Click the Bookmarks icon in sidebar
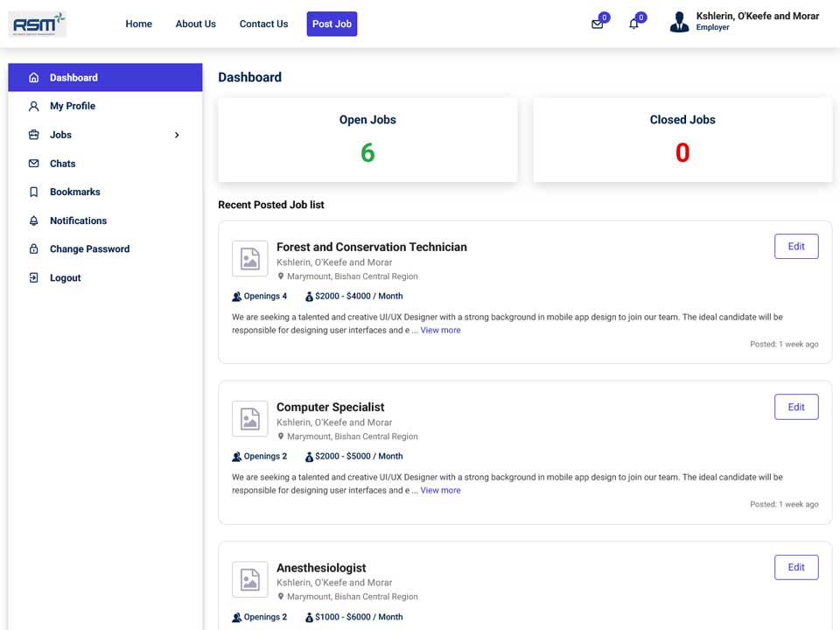Screen dimensions: 840x630 coord(34,192)
